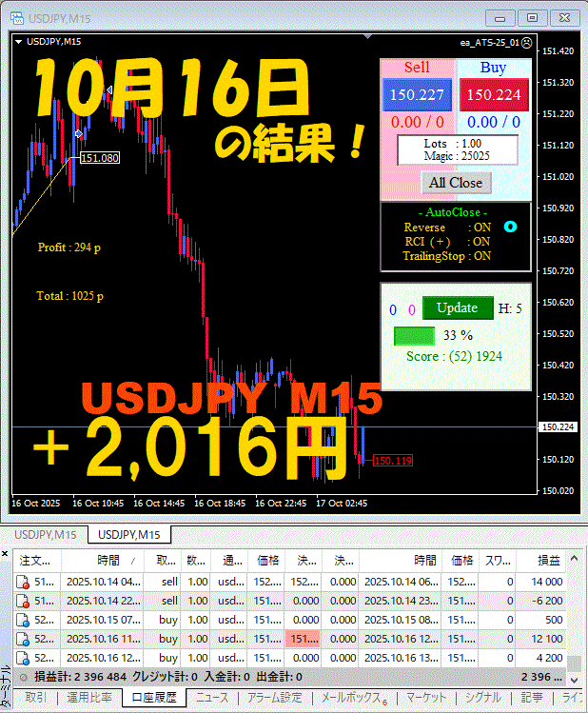This screenshot has height=713, width=588.
Task: Open the メールボックス mailbox tab
Action: (354, 698)
